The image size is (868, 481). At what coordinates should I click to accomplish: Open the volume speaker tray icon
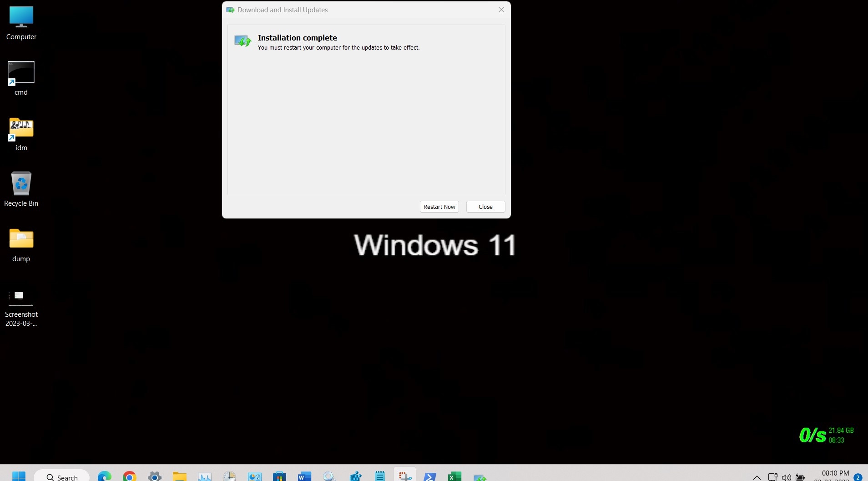pos(786,477)
